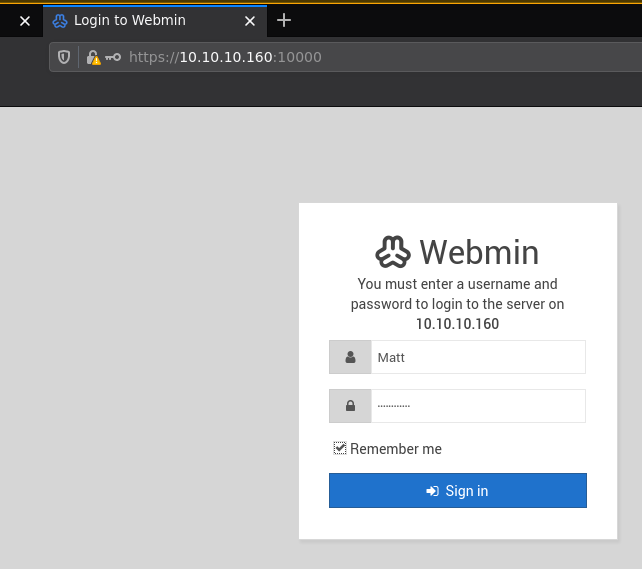Click the padlock icon beside password field

[x=350, y=406]
